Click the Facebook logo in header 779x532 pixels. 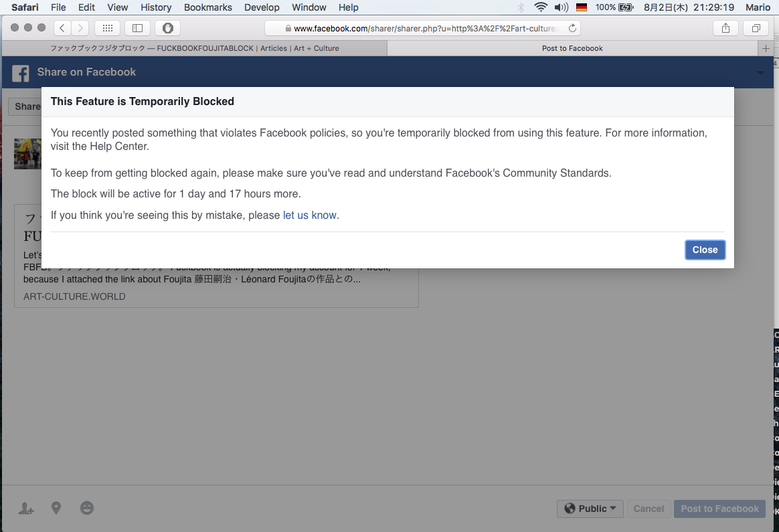click(x=20, y=73)
